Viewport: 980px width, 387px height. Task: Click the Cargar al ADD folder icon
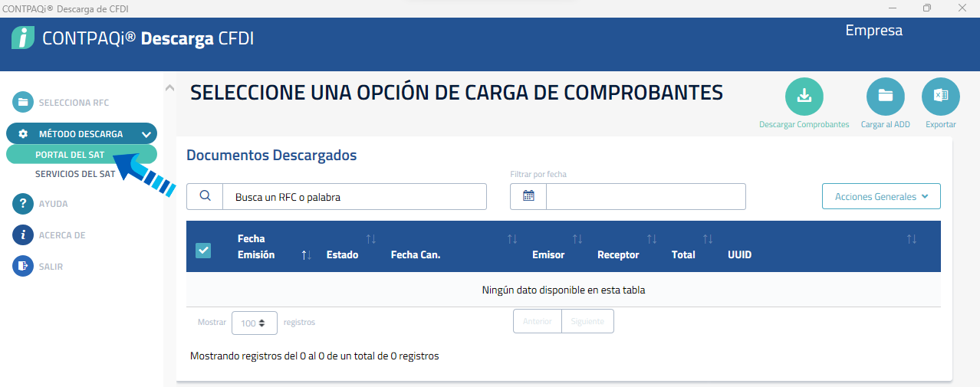point(886,97)
